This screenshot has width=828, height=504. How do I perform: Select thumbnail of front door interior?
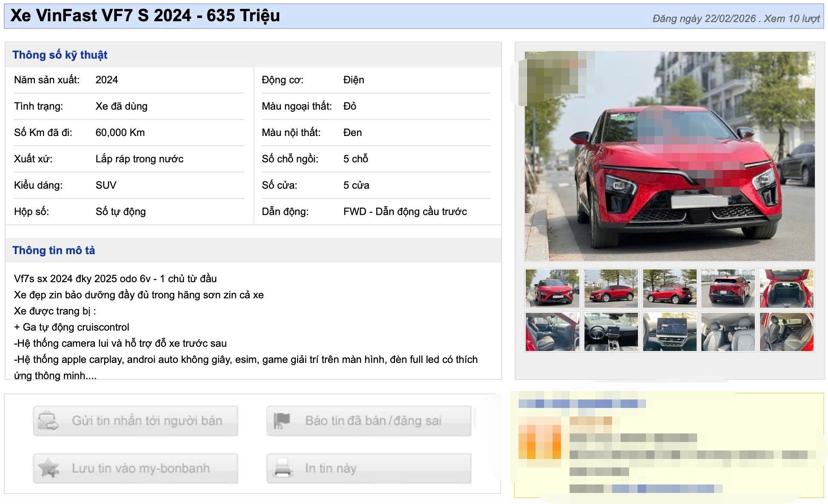(x=552, y=332)
